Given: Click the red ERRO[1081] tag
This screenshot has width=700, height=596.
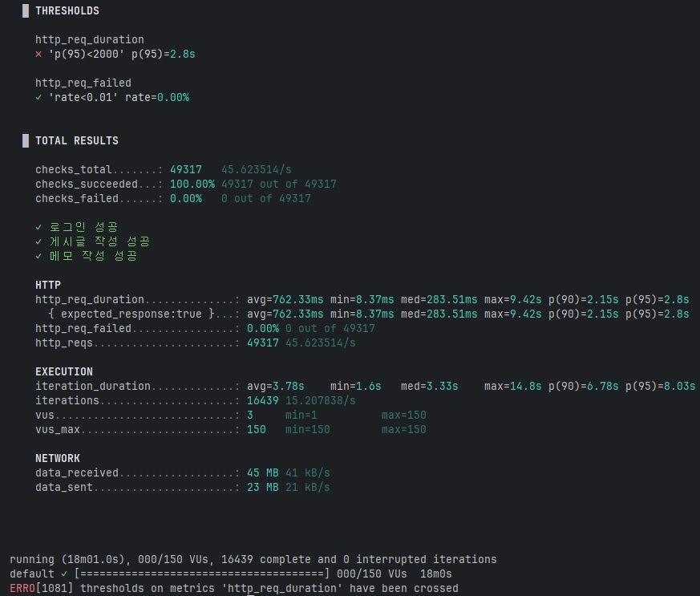Looking at the screenshot, I should [22, 589].
